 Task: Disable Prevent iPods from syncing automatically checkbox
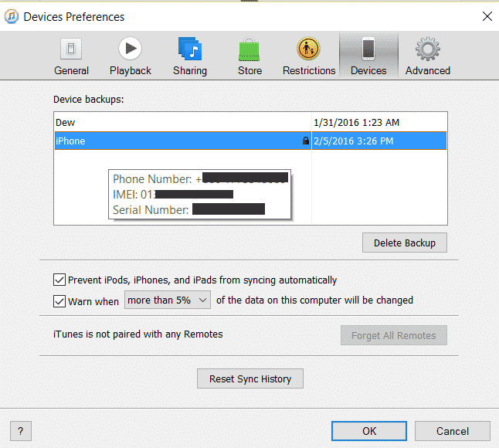pos(59,280)
